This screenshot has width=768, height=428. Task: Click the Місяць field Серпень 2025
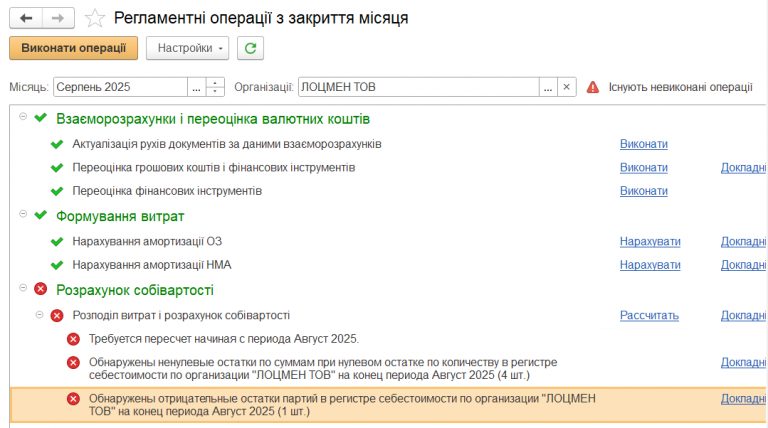click(120, 87)
